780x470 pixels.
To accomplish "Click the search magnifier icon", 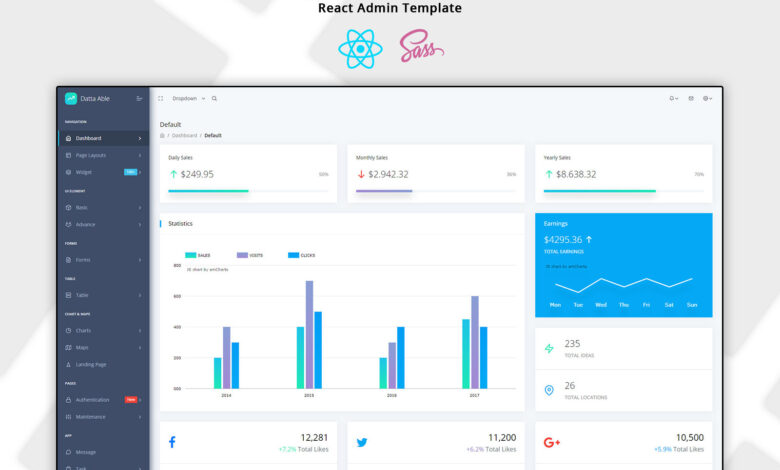I will [x=214, y=98].
